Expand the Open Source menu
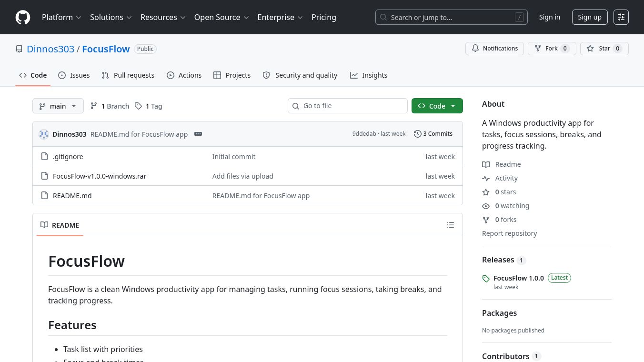 point(221,17)
